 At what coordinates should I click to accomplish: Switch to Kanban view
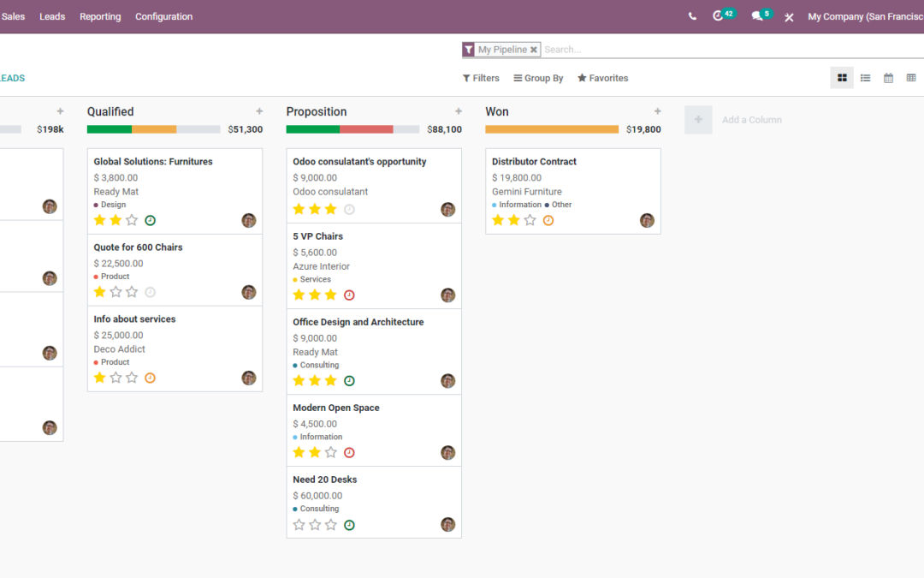(x=842, y=78)
